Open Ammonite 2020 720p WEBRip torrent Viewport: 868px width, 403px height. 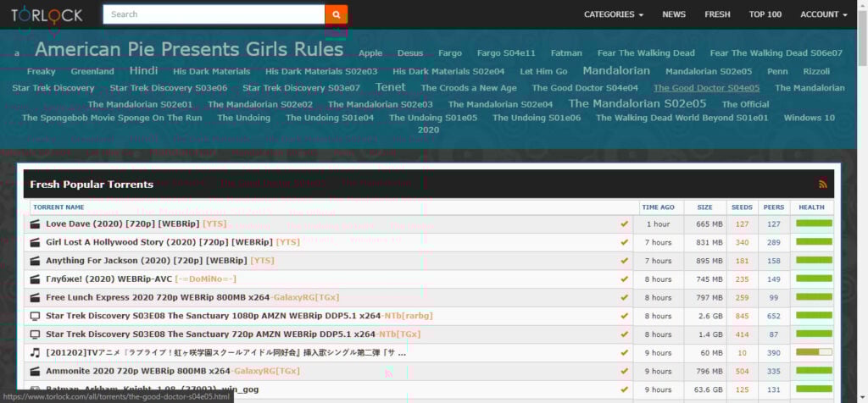173,371
